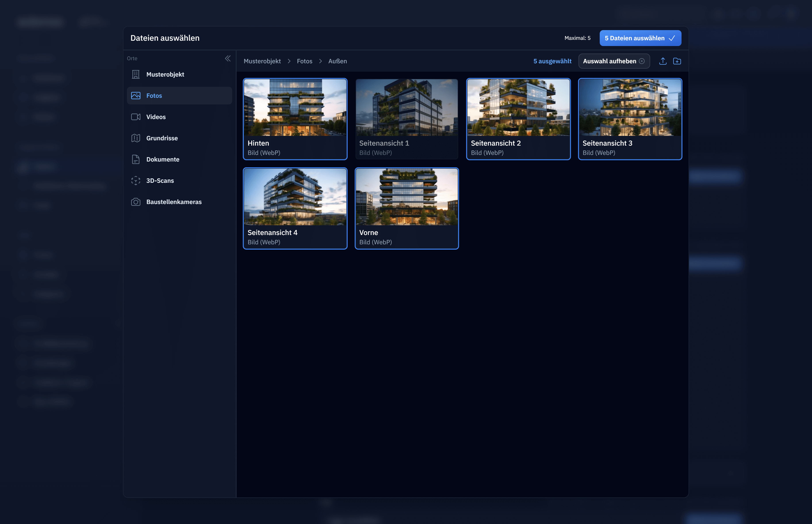
Task: Click the upload file icon
Action: [662, 61]
